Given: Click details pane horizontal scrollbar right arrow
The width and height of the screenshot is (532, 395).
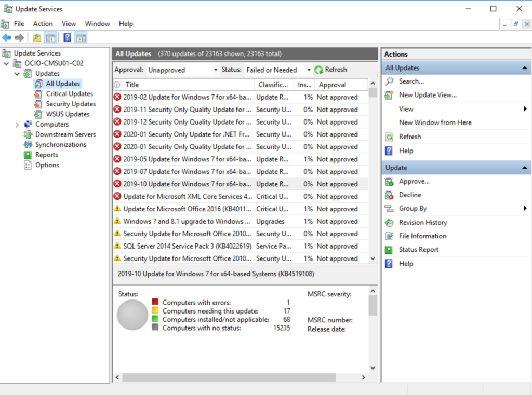Looking at the screenshot, I should 363,377.
